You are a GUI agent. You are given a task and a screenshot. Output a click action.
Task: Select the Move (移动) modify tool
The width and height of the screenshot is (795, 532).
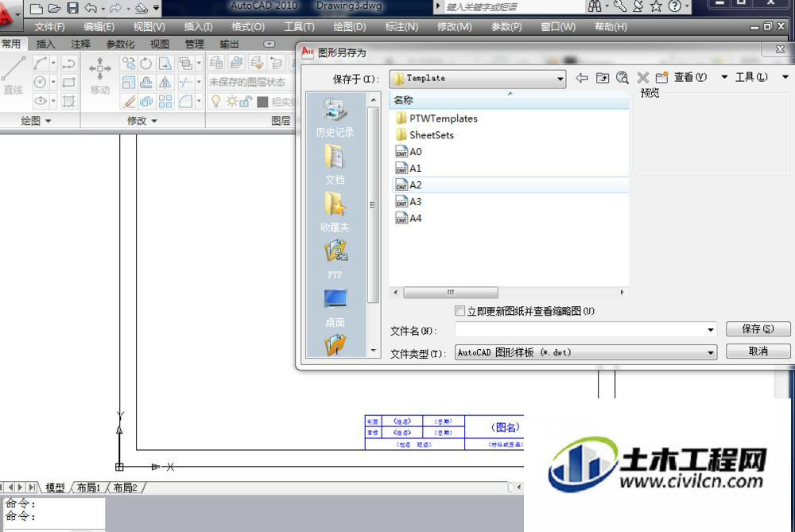tap(100, 75)
